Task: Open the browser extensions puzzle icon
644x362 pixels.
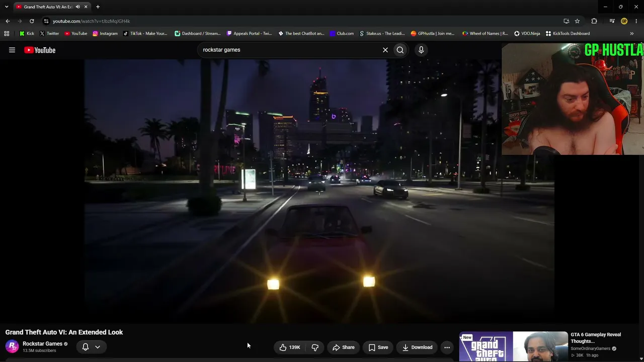Action: (594, 21)
